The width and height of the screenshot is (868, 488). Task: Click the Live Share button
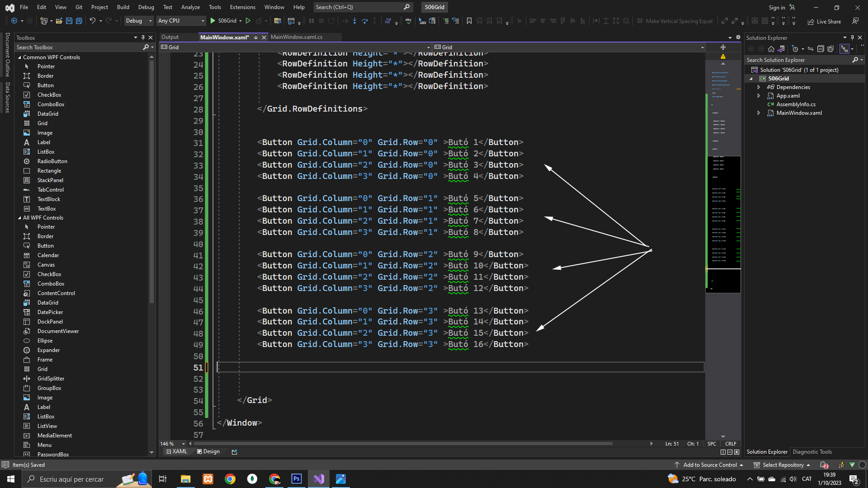(x=825, y=21)
